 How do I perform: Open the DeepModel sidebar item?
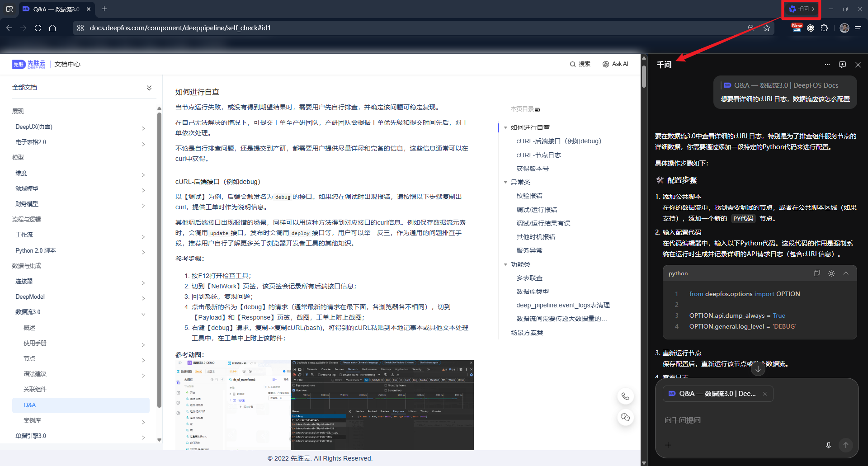(30, 297)
